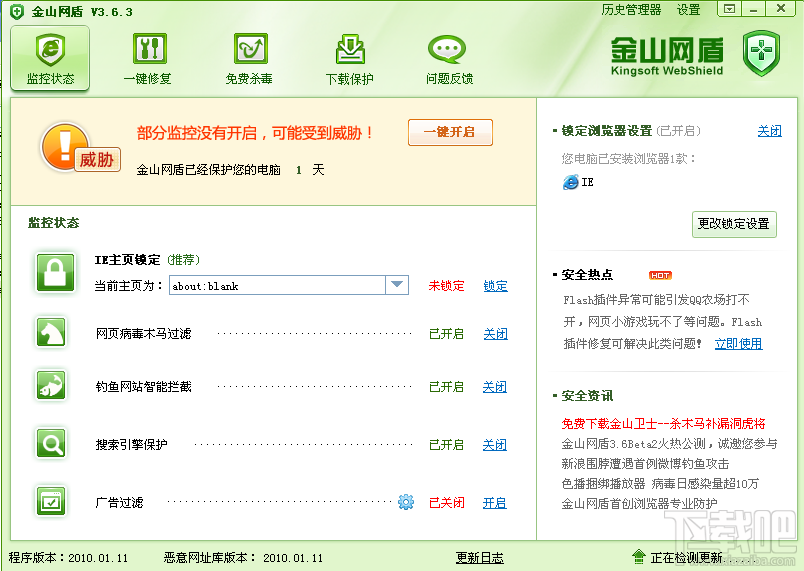This screenshot has width=804, height=571.
Task: Click the 网页病毒木马过滤 horse icon
Action: coord(51,332)
